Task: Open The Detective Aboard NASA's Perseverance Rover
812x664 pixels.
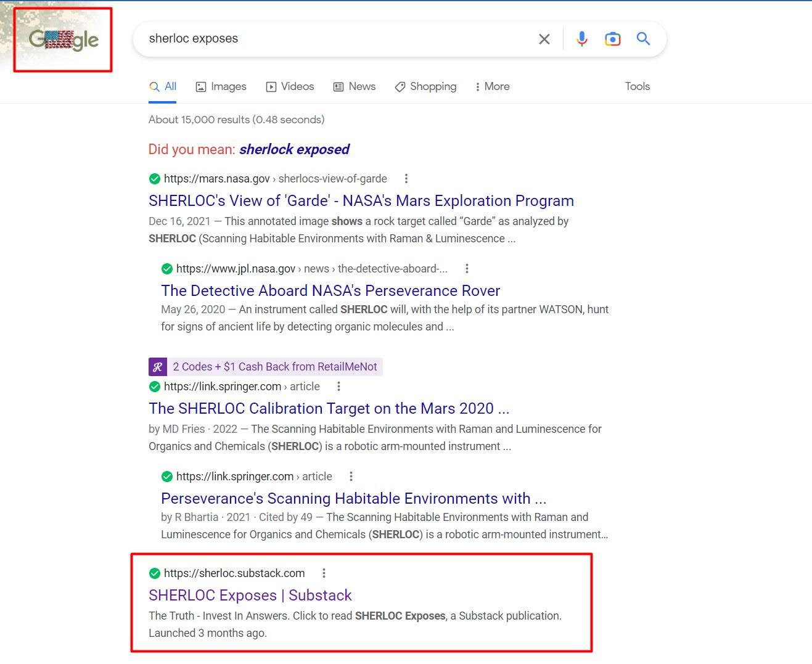Action: coord(330,291)
